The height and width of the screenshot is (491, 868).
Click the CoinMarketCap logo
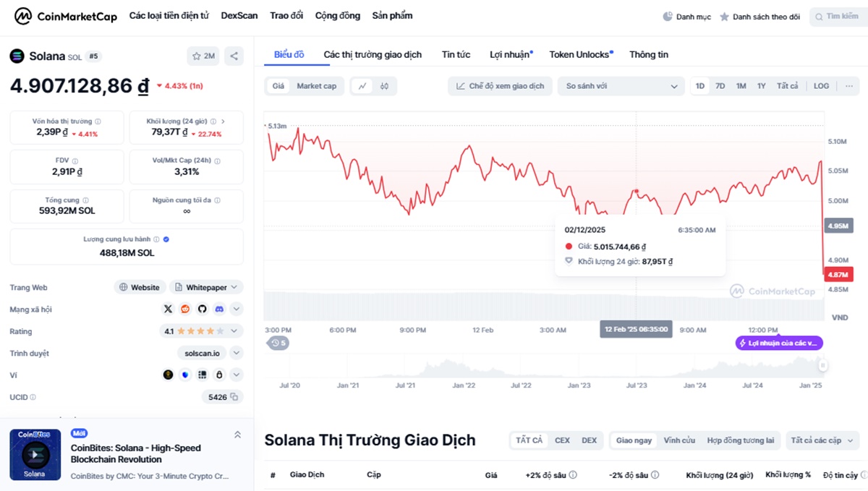click(65, 16)
